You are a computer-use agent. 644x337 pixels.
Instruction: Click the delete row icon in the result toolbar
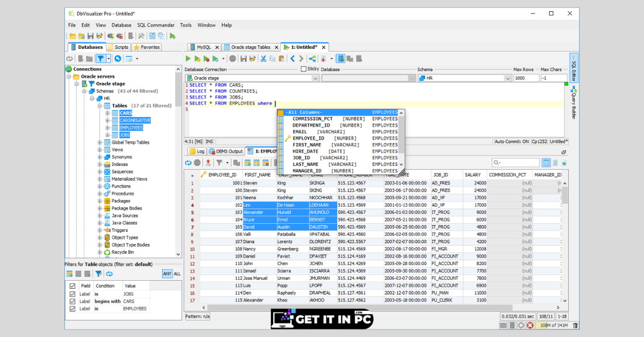(267, 163)
